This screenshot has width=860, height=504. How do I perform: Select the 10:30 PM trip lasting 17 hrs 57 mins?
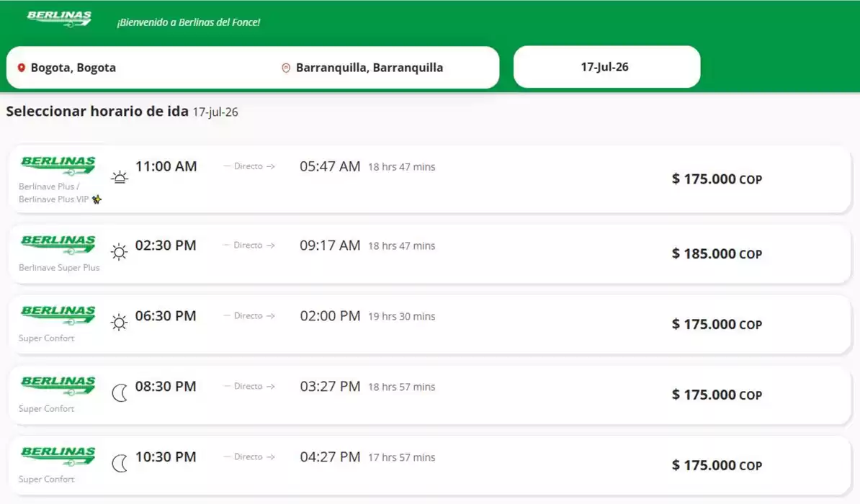pyautogui.click(x=429, y=465)
